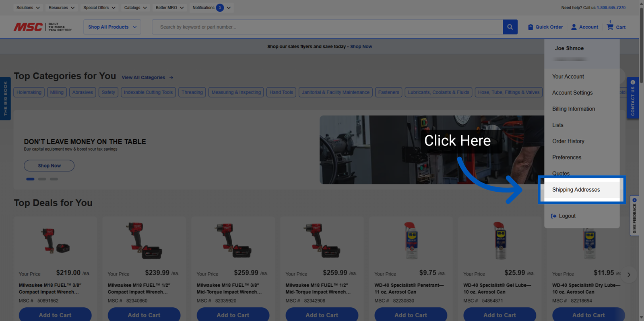Add WD-40 Dry Lube to cart
Screen dimensions: 644x321
pos(588,315)
